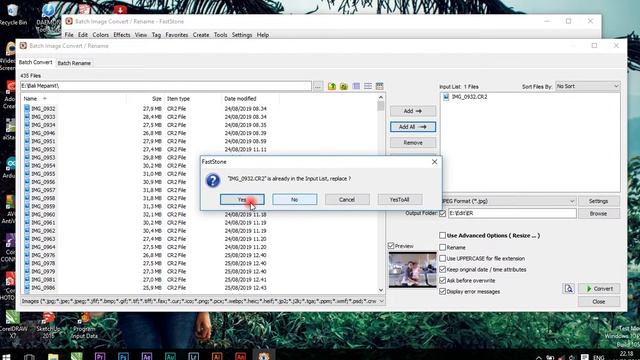Click Yes in the FastStone replace dialog
640x360 pixels.
coord(242,200)
